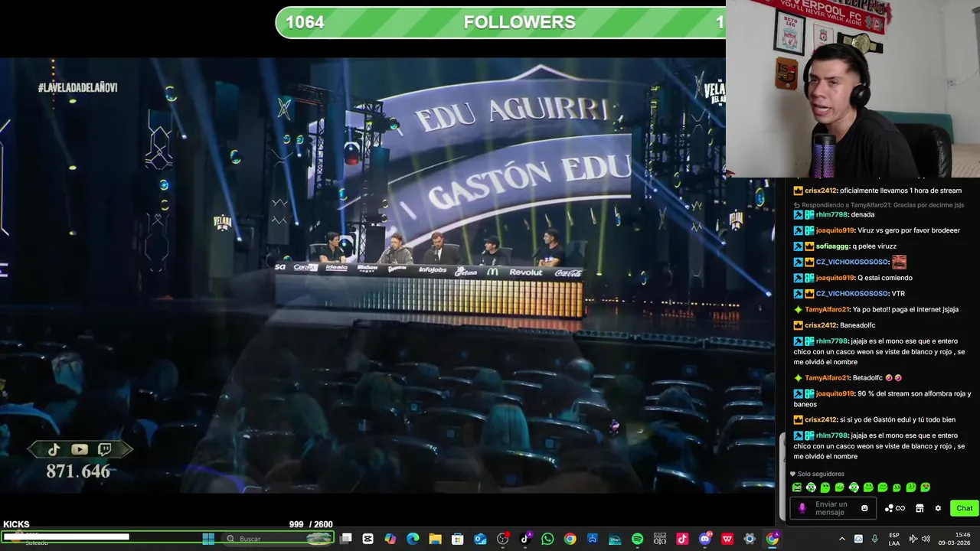Click crisx2412 on the oficialmente llevamos message

(x=820, y=191)
